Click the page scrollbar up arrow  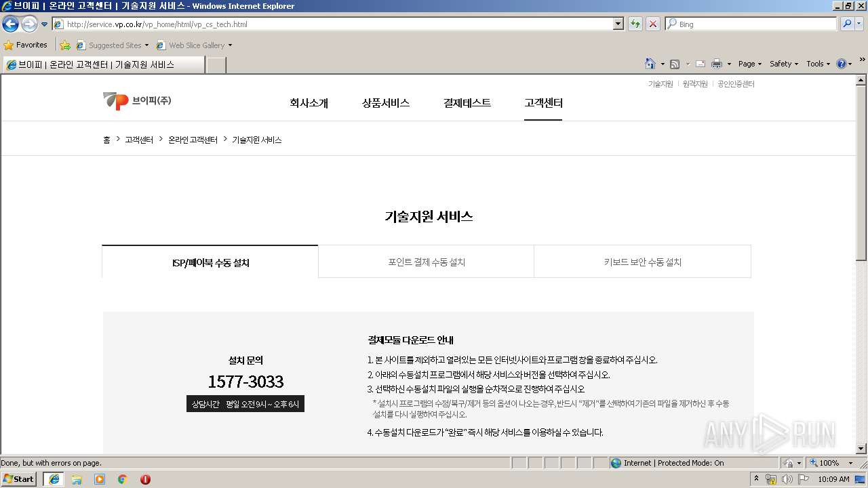click(861, 81)
